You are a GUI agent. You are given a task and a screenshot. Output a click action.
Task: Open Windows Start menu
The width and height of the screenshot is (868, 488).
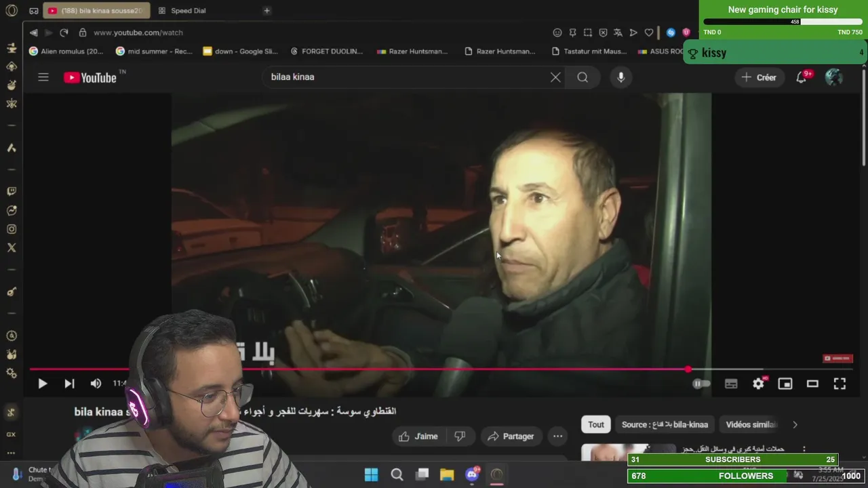click(x=371, y=474)
